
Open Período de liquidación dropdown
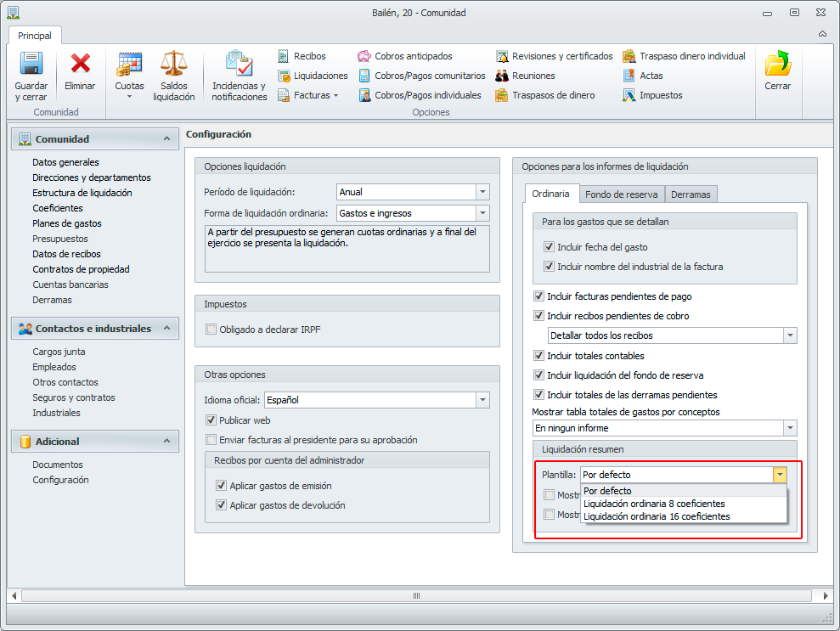coord(482,192)
